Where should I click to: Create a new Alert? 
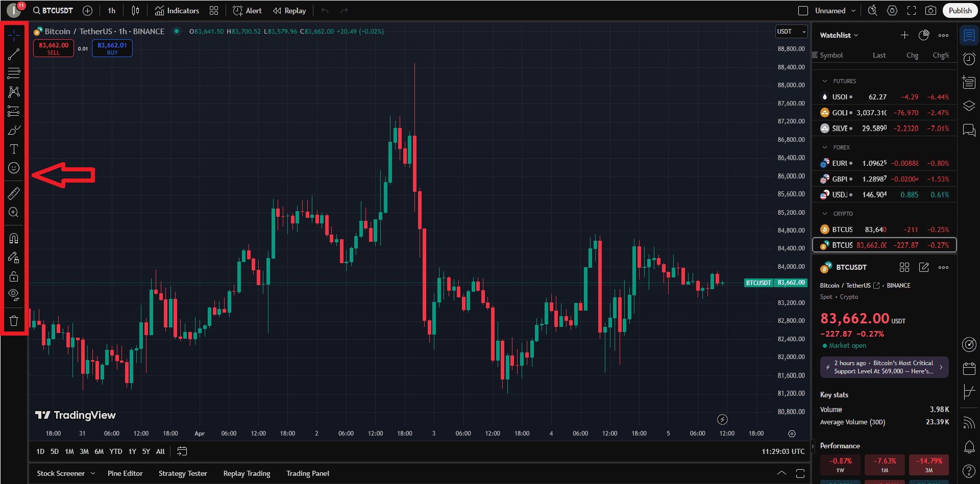[x=247, y=11]
